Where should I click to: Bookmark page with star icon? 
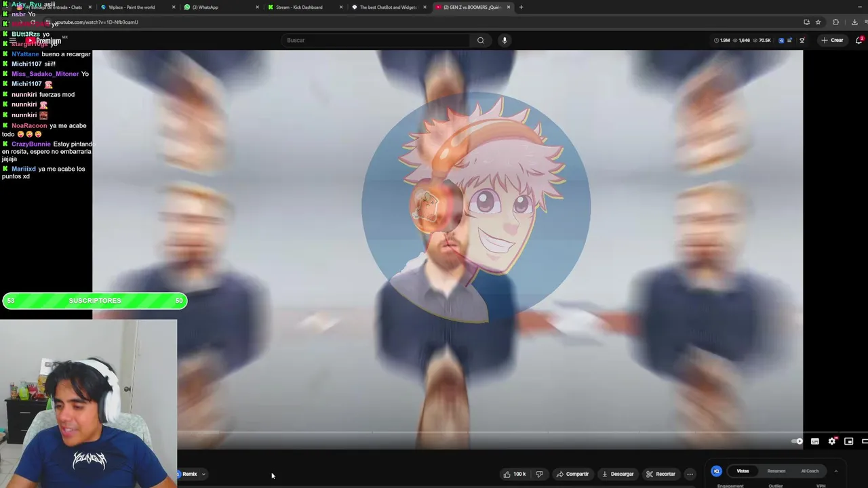pos(818,22)
